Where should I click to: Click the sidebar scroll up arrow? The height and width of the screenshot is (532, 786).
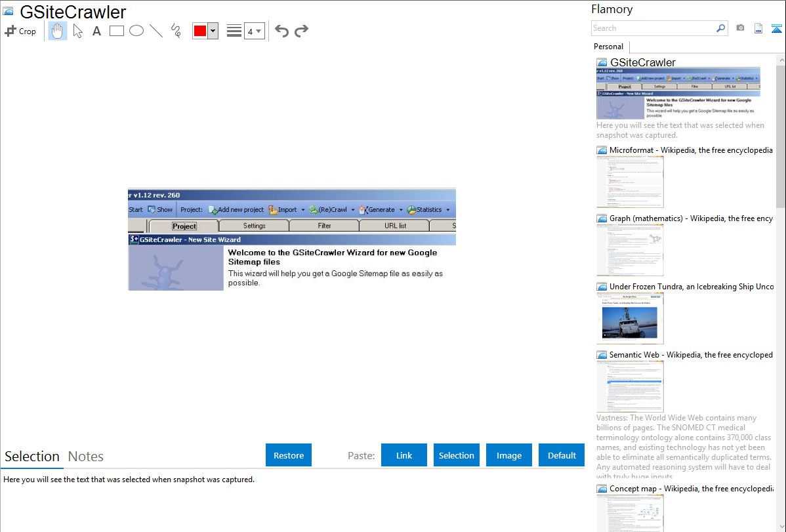coord(781,60)
